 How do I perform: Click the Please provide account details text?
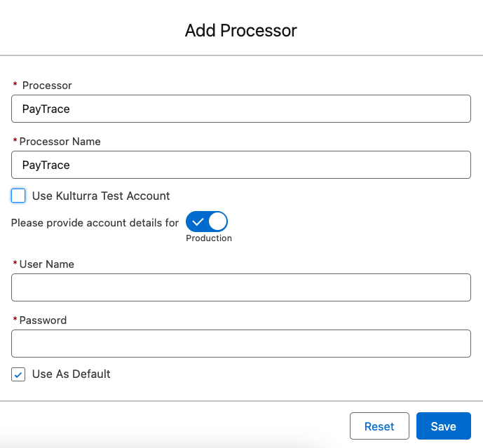[95, 223]
